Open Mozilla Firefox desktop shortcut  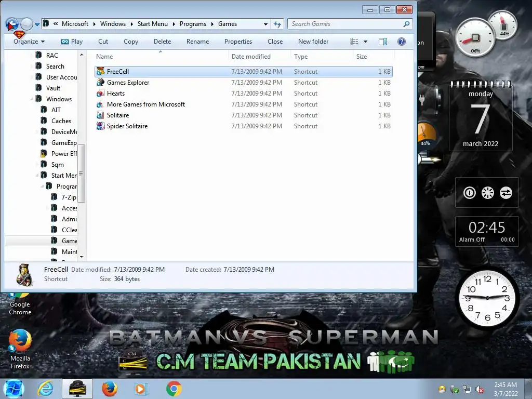[20, 349]
